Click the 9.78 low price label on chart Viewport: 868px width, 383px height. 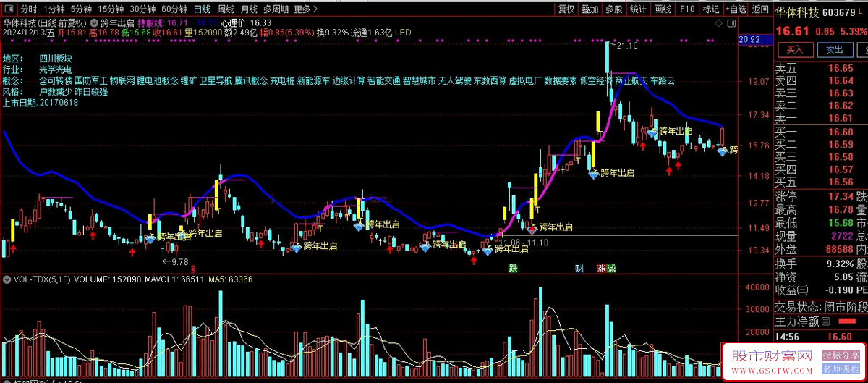coord(179,261)
